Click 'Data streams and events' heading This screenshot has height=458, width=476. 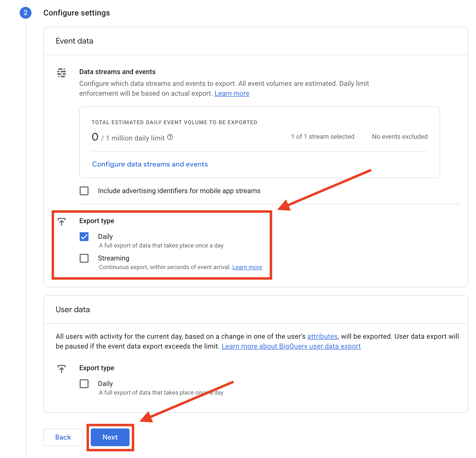pyautogui.click(x=117, y=72)
